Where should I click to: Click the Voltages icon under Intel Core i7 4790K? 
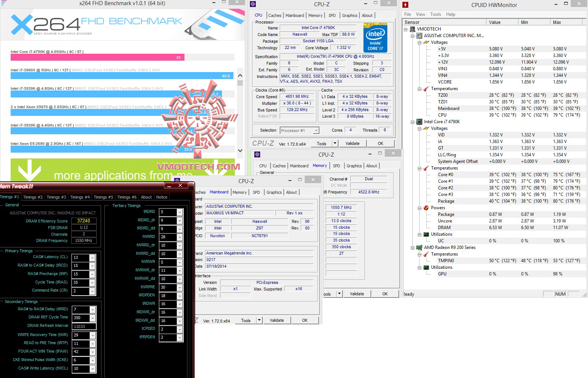pos(426,128)
